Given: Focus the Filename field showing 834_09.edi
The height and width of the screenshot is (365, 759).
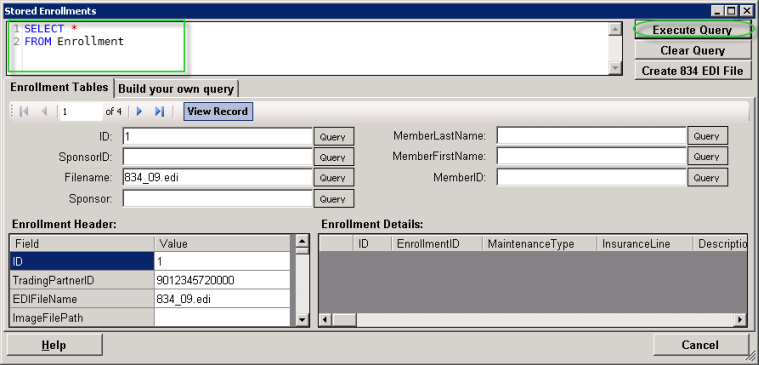Looking at the screenshot, I should [x=217, y=178].
